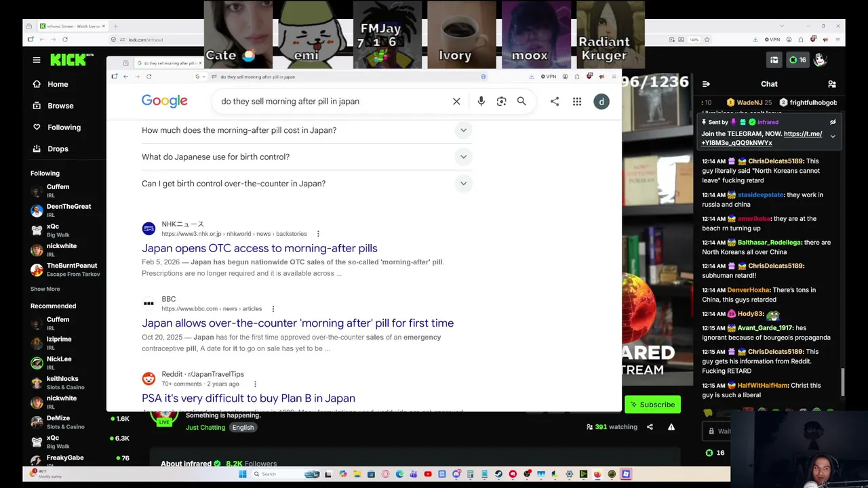
Task: Expand the pinned message chevron
Action: [833, 136]
